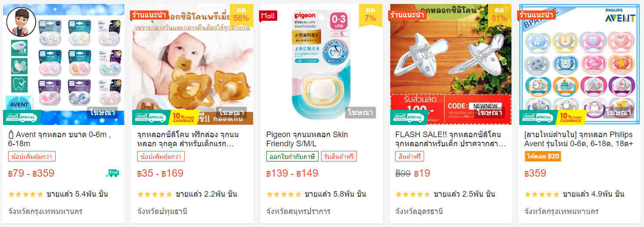The width and height of the screenshot is (644, 227).
Task: Open the Philips Avent colorful pacifiers image
Action: tap(580, 64)
